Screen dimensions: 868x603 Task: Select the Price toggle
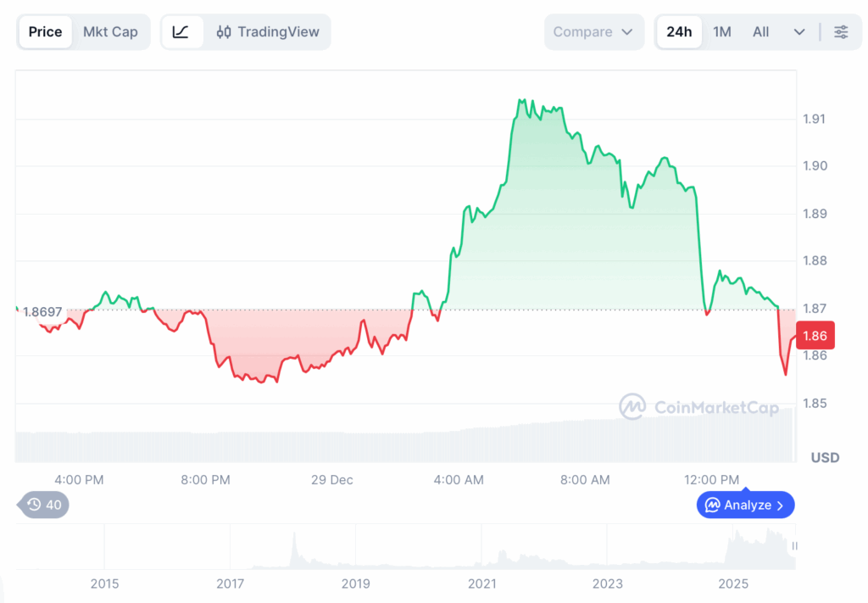click(x=44, y=31)
